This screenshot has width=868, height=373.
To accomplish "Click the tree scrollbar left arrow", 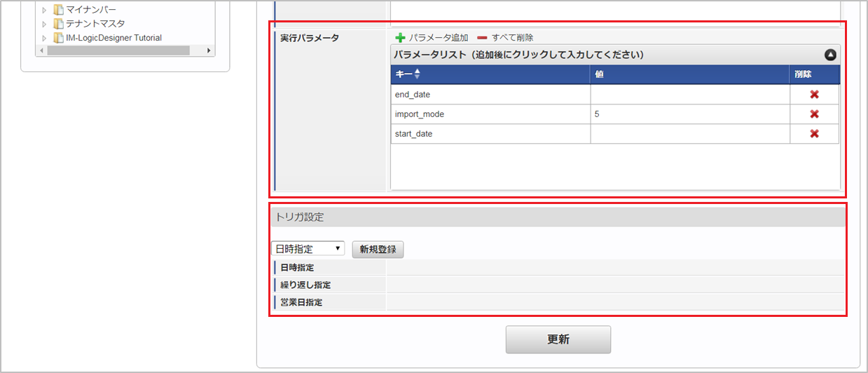I will coord(41,51).
